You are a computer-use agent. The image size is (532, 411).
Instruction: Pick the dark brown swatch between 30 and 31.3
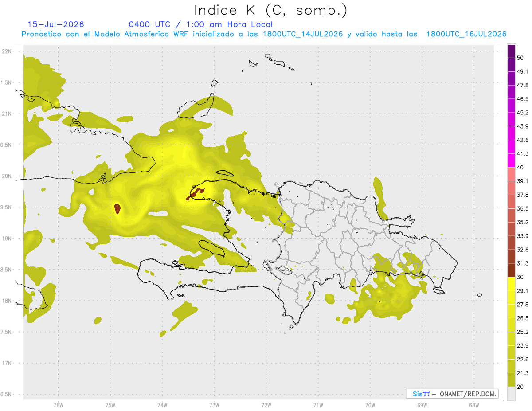coord(511,270)
